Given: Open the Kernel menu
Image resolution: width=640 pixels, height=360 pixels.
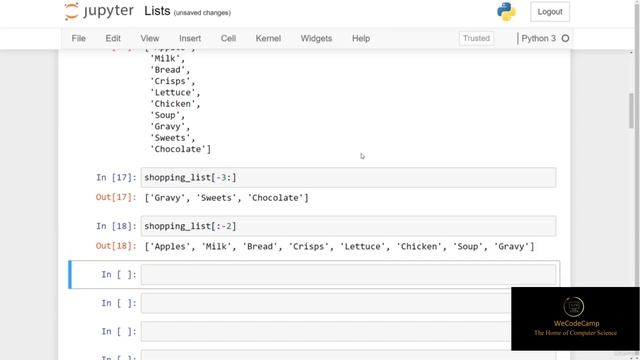Looking at the screenshot, I should (268, 38).
